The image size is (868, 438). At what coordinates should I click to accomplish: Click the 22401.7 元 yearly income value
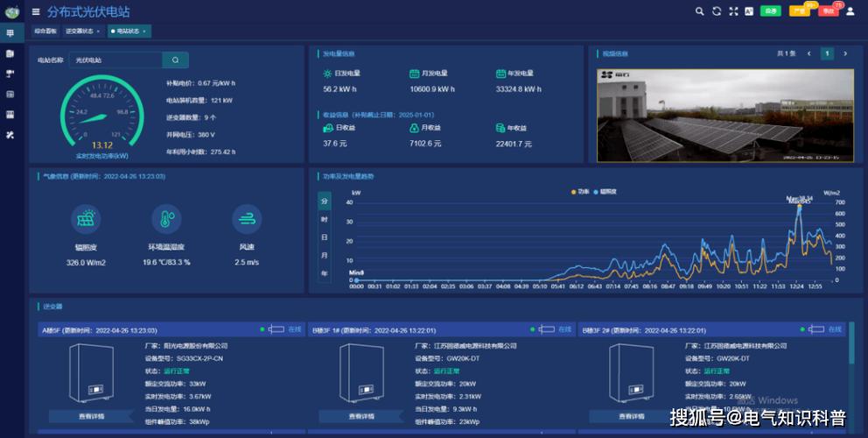coord(514,145)
